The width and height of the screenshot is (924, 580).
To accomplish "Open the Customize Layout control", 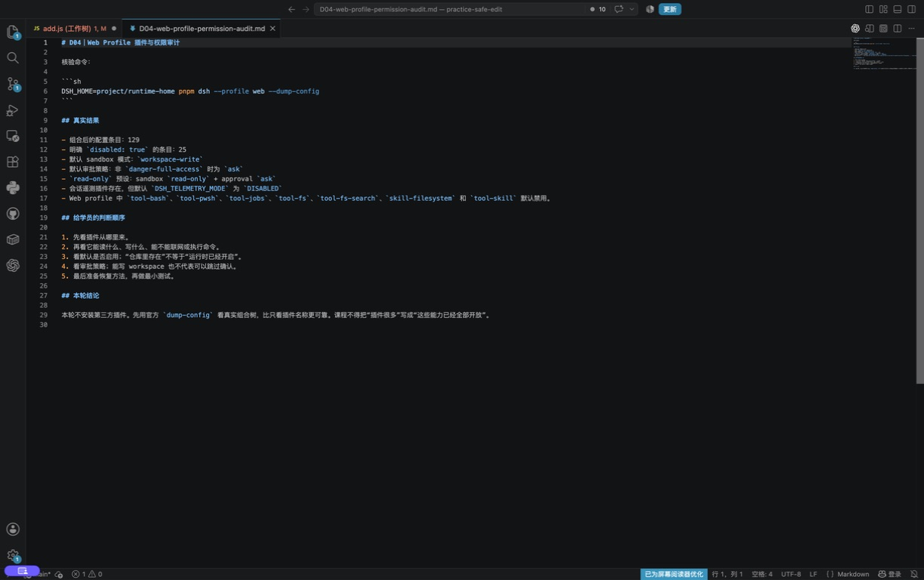I will [883, 9].
